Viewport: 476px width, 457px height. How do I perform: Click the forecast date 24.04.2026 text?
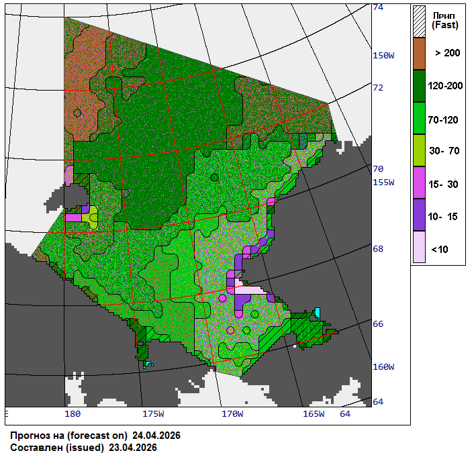(156, 436)
